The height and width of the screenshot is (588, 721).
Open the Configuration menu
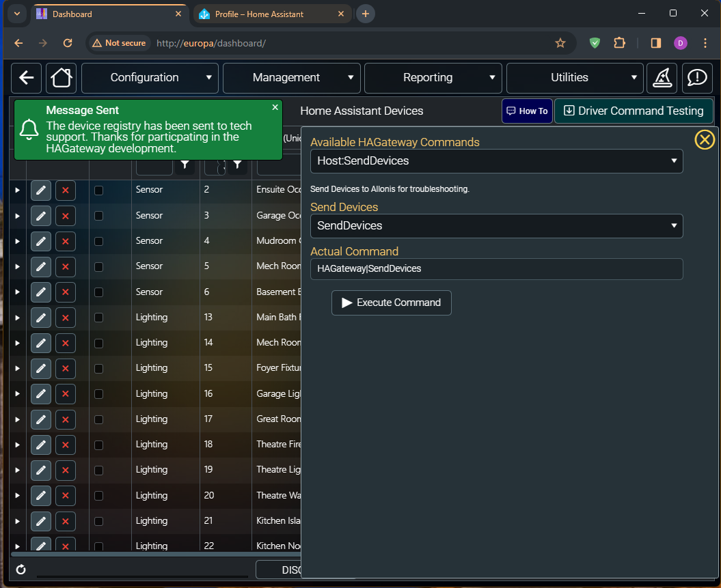[150, 78]
